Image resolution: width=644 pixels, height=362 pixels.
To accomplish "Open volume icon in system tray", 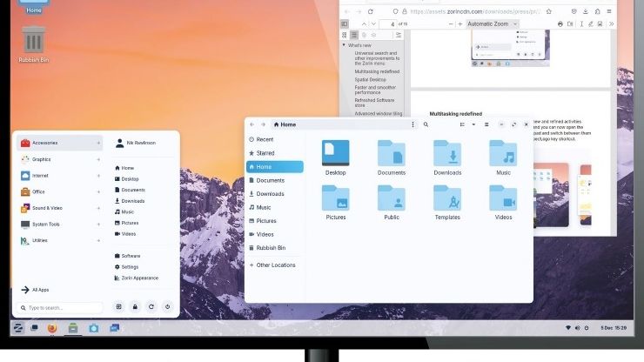I will coord(578,328).
